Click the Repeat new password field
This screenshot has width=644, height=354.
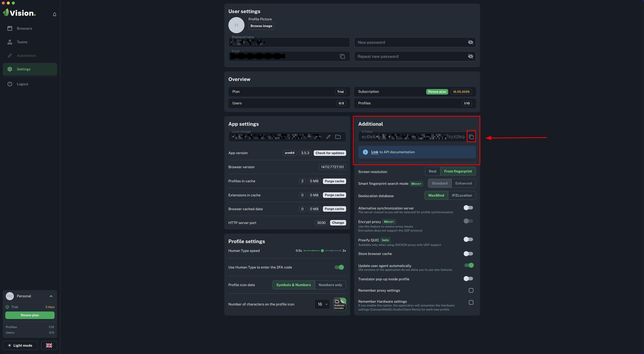(415, 56)
